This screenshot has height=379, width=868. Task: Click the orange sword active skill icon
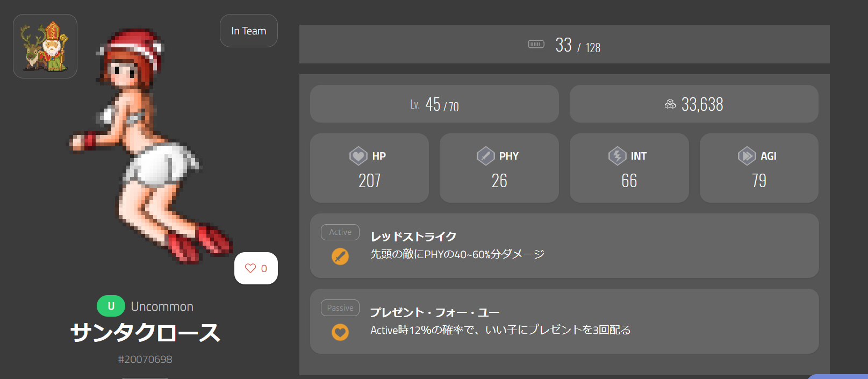[340, 256]
